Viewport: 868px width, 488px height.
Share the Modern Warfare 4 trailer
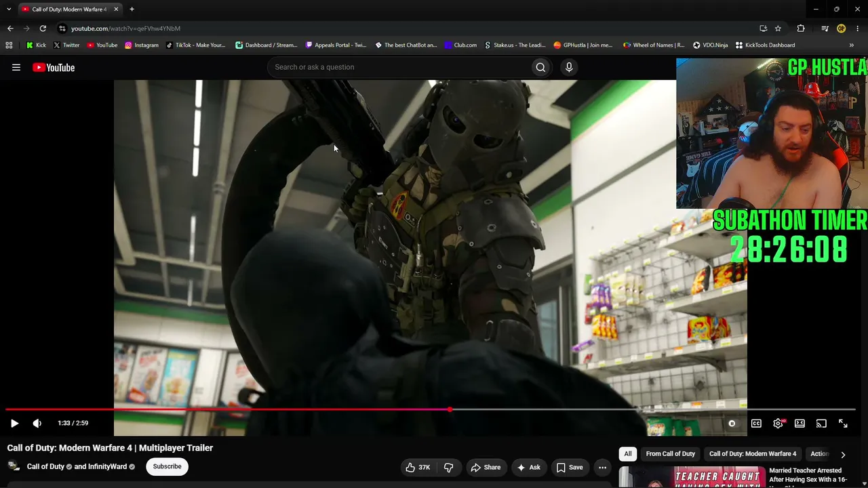[486, 467]
